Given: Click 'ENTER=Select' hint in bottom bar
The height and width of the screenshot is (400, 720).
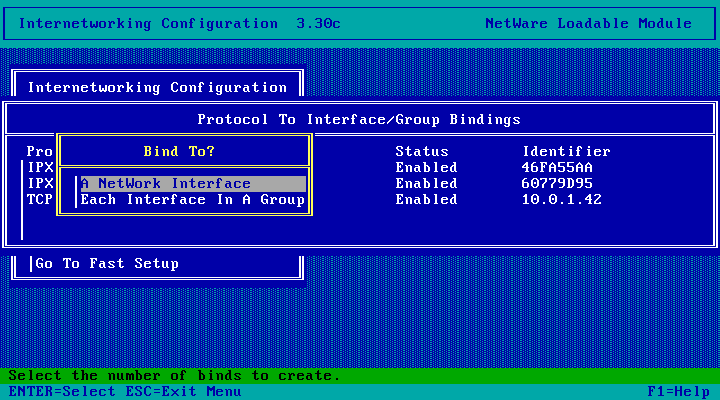Looking at the screenshot, I should point(62,392).
